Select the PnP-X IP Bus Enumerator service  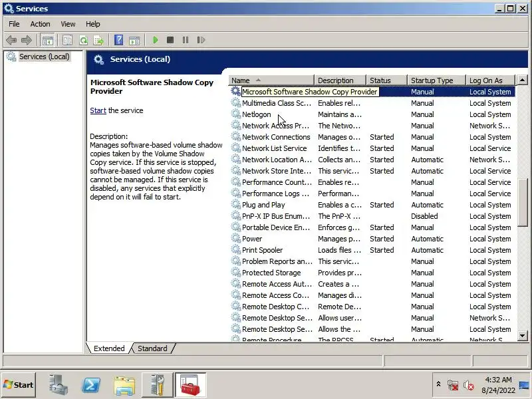372,216
